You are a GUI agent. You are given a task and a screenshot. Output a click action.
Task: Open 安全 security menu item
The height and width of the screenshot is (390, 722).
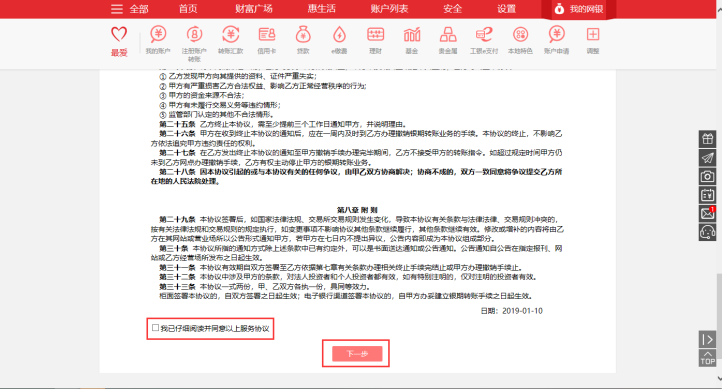click(452, 9)
